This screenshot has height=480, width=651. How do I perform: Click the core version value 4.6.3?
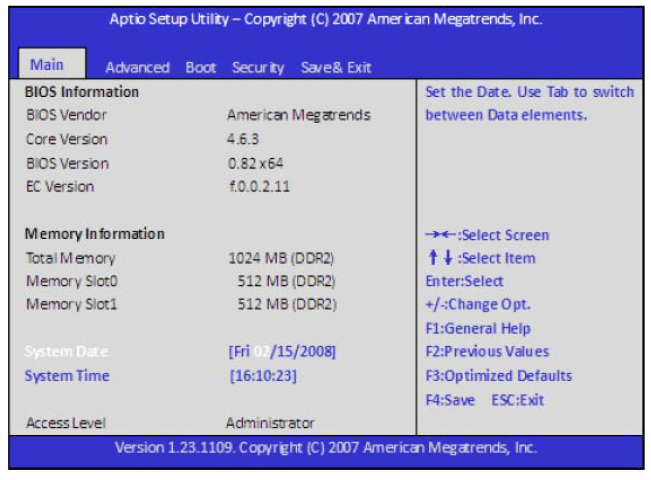click(x=243, y=139)
